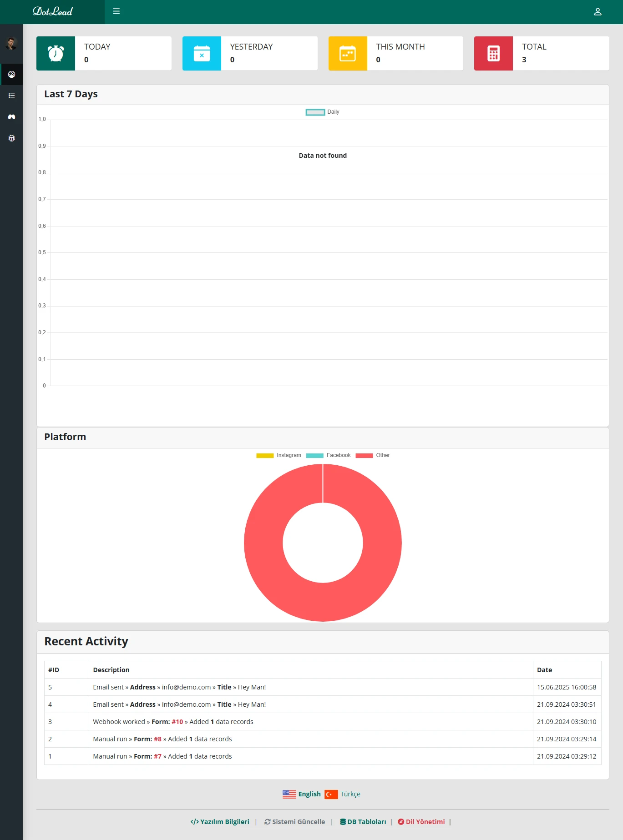The width and height of the screenshot is (623, 840).
Task: Open the Meta logo sidebar icon
Action: [12, 117]
